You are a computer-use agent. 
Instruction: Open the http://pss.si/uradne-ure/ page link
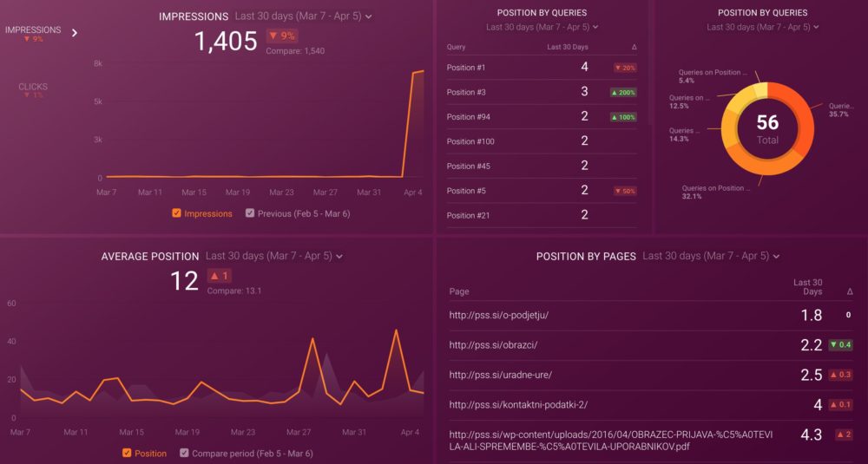[x=500, y=375]
